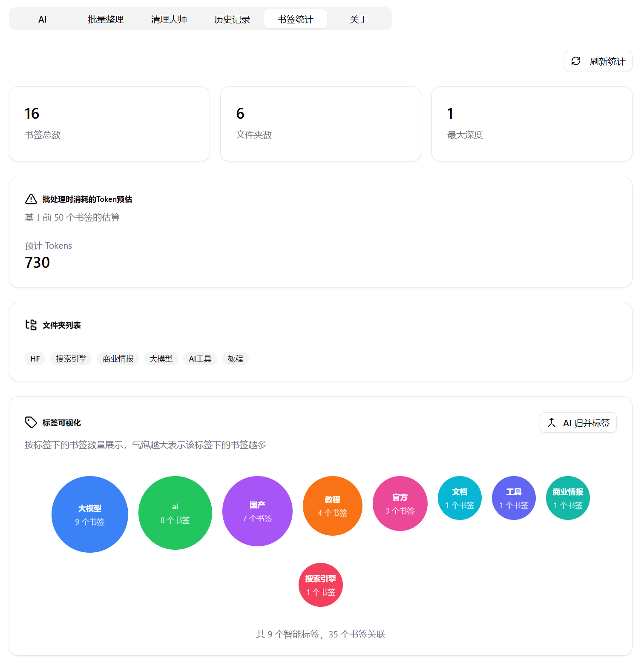Click the blue 大模型 bubble
This screenshot has height=663, width=644.
tap(90, 514)
